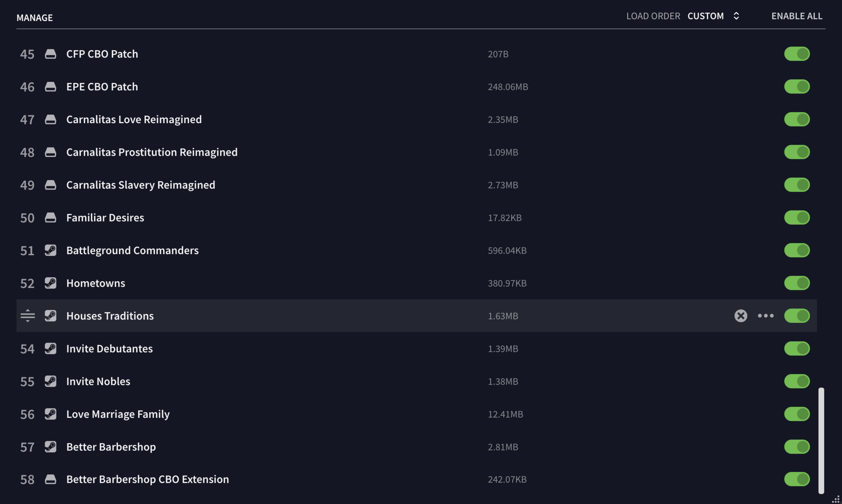Click load order number 45

point(27,54)
